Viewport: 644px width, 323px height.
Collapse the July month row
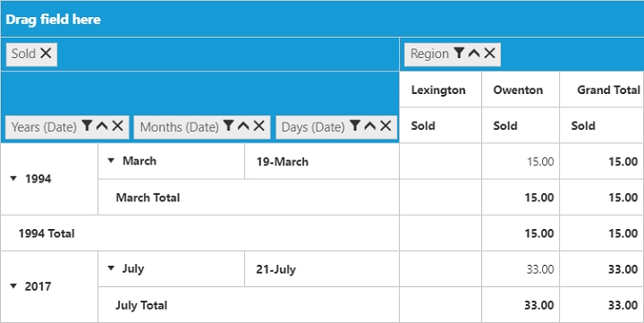111,268
